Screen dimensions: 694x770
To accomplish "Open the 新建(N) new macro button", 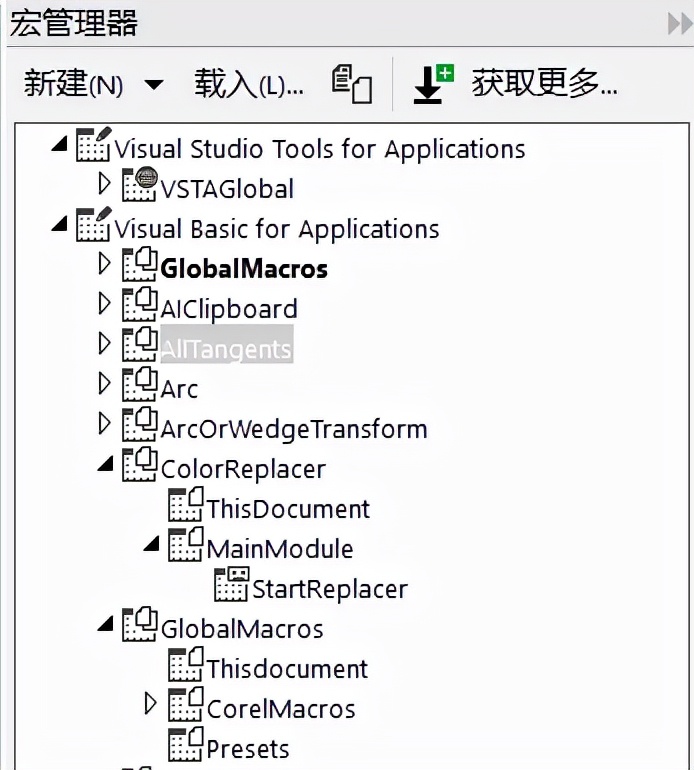I will (73, 83).
